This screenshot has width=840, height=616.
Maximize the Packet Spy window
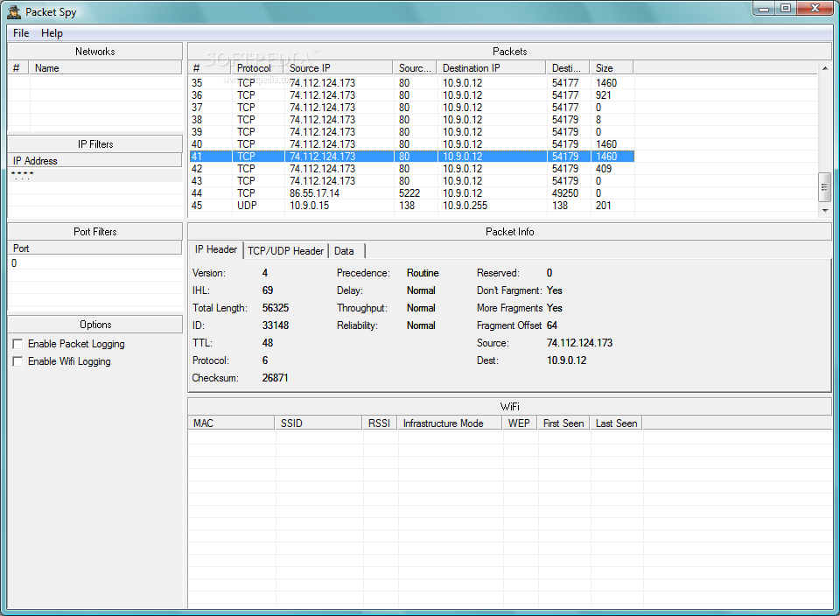pos(786,8)
